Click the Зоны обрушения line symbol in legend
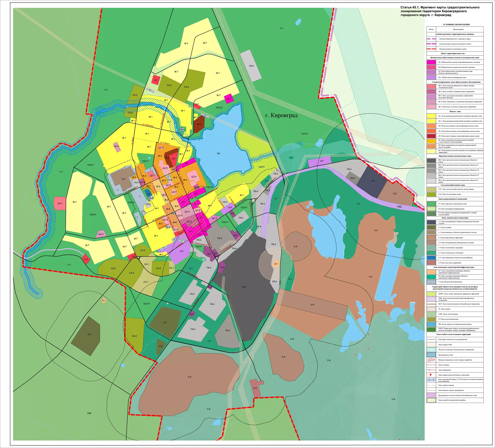Screen dimensions: 495x448 431,370
